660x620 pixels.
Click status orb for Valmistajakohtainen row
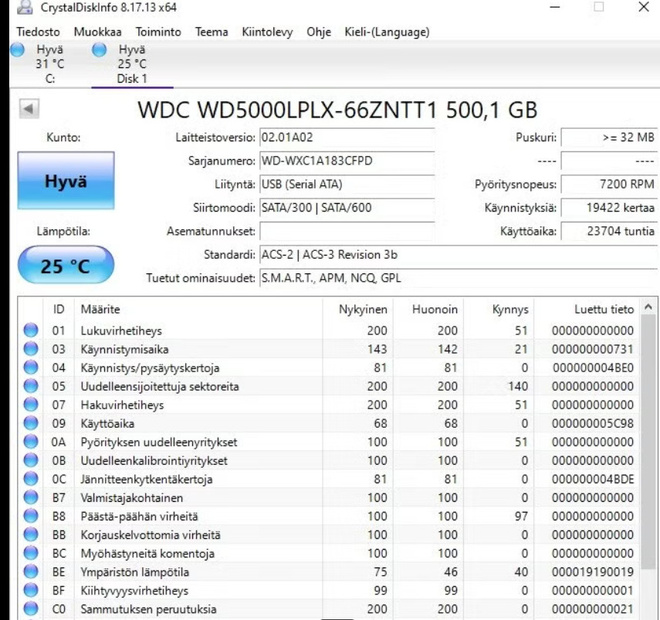coord(31,498)
